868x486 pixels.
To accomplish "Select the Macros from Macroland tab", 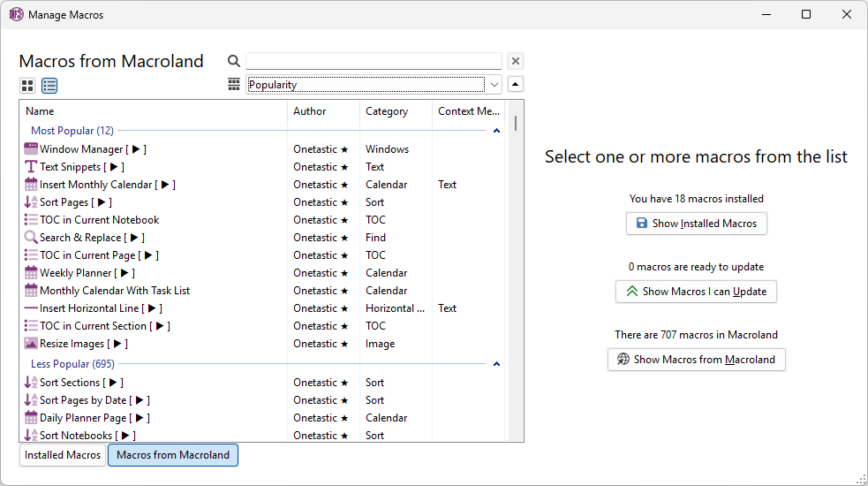I will pos(173,455).
